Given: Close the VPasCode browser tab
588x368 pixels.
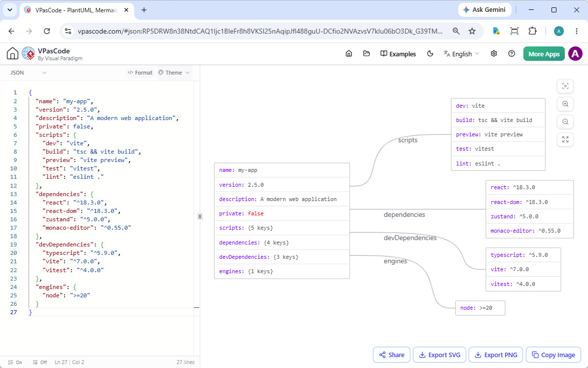Looking at the screenshot, I should pos(126,10).
